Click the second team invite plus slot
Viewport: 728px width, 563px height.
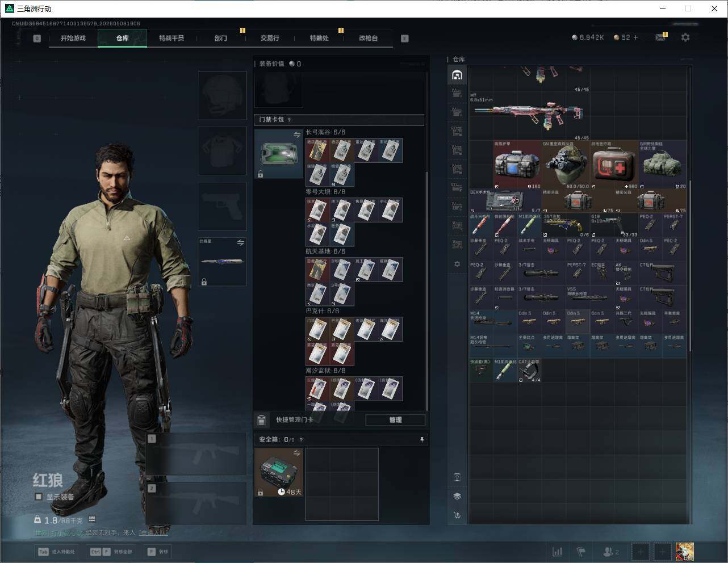662,552
